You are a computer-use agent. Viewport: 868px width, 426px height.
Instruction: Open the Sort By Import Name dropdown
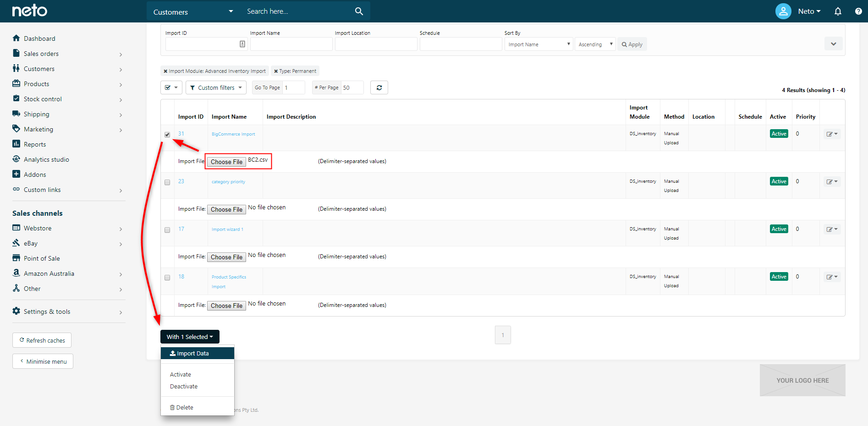539,44
